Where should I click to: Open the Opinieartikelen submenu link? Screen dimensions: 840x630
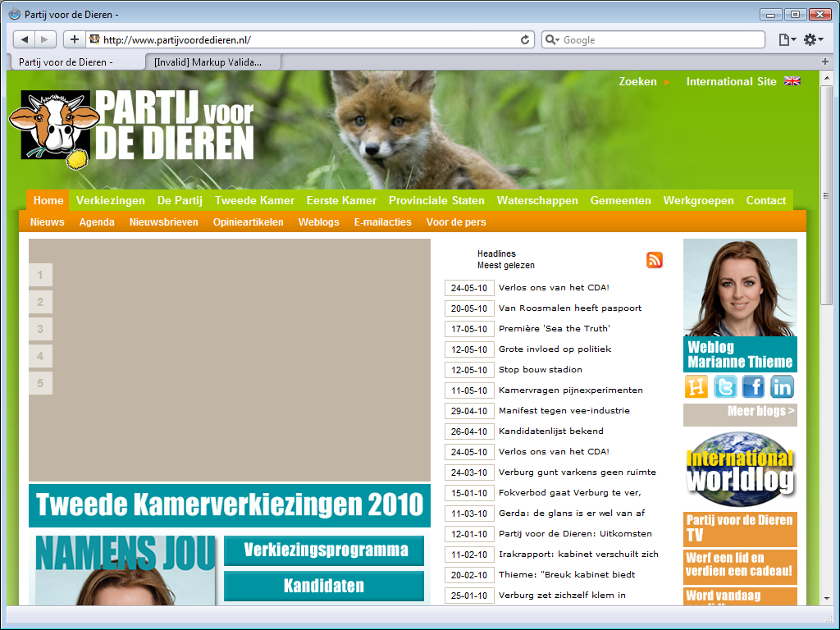[248, 221]
